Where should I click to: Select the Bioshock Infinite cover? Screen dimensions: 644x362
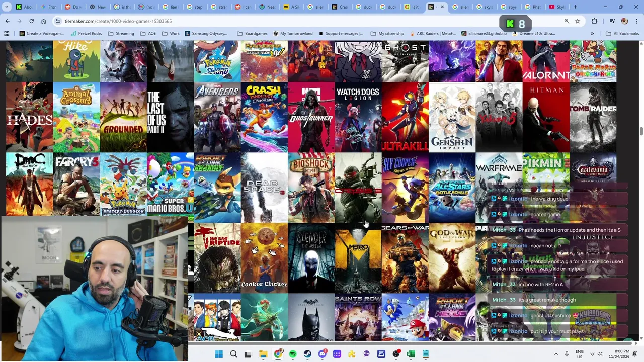(x=311, y=188)
